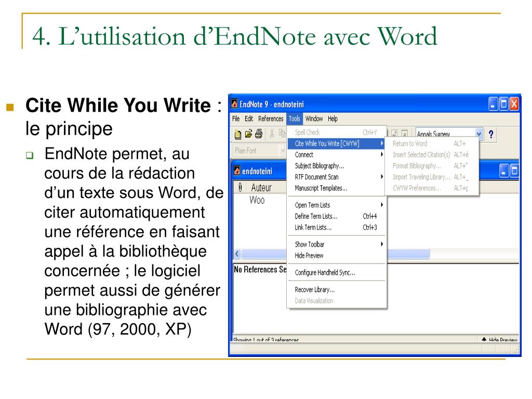Click Import Traveling Library in the submenu
532x399 pixels.
point(432,177)
